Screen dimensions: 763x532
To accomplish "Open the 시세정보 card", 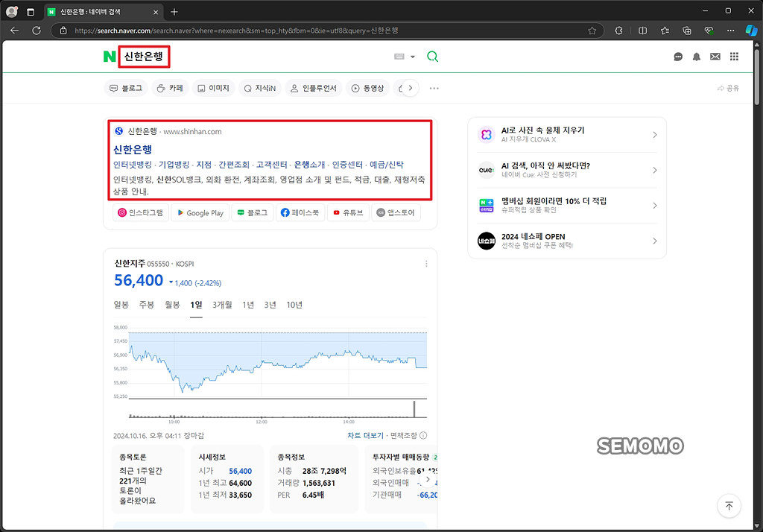I will [227, 478].
